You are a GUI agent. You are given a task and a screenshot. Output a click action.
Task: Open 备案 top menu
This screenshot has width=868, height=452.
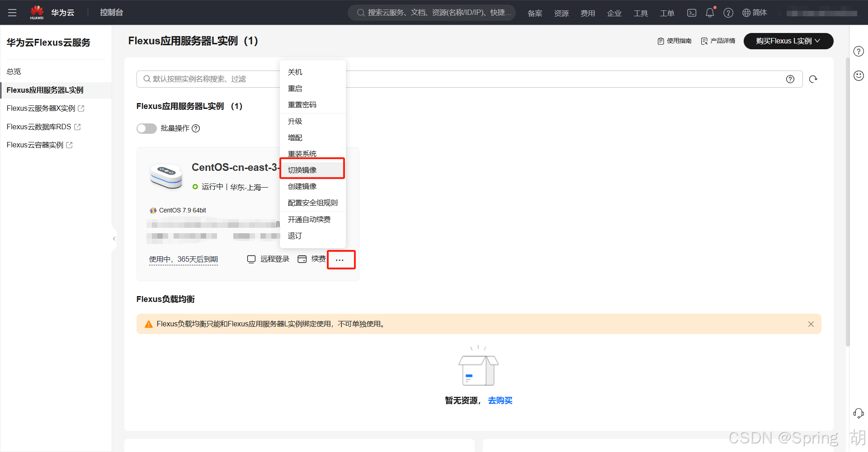(535, 13)
